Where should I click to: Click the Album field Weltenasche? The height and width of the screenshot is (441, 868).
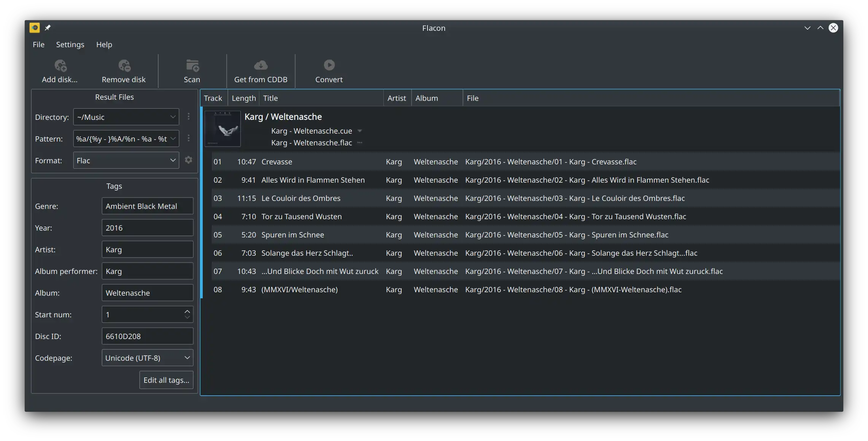[x=147, y=293]
